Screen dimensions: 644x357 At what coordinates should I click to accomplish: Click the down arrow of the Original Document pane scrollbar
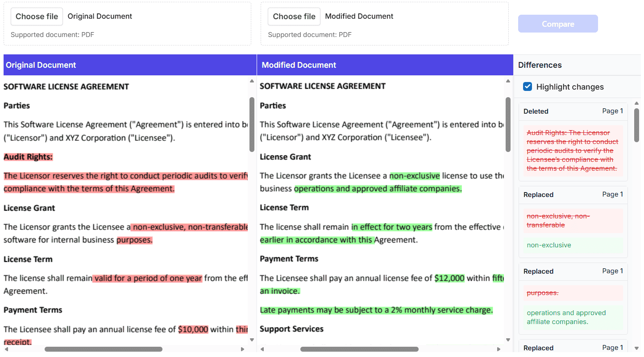pyautogui.click(x=252, y=340)
